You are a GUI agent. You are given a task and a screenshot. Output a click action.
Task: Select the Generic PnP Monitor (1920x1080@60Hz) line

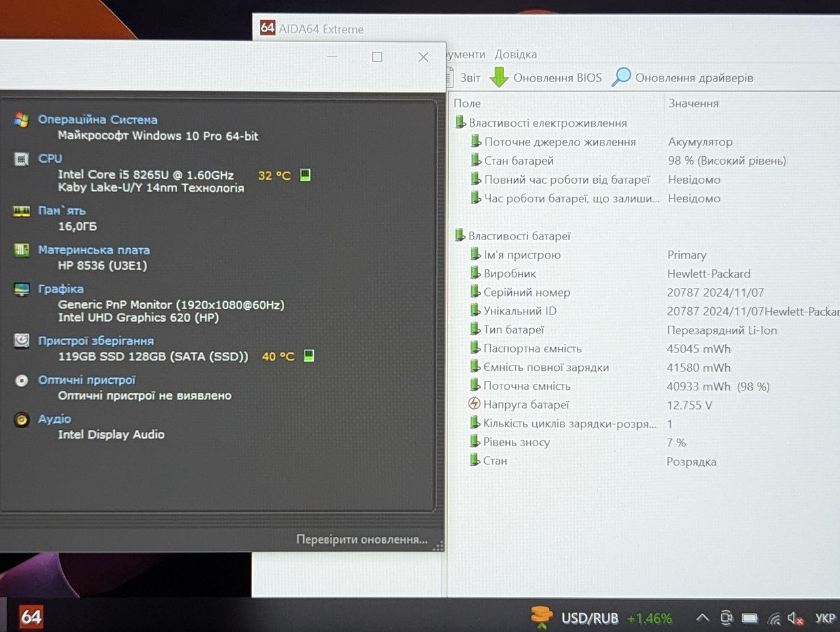tap(171, 305)
